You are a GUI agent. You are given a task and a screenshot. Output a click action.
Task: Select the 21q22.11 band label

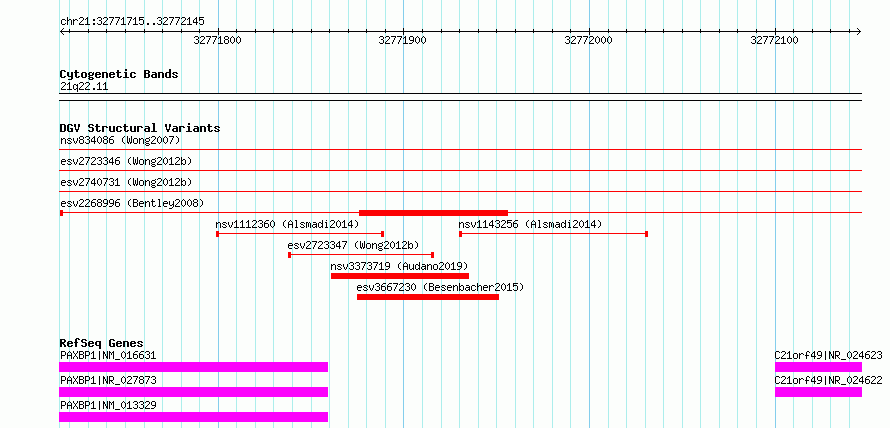[x=84, y=87]
